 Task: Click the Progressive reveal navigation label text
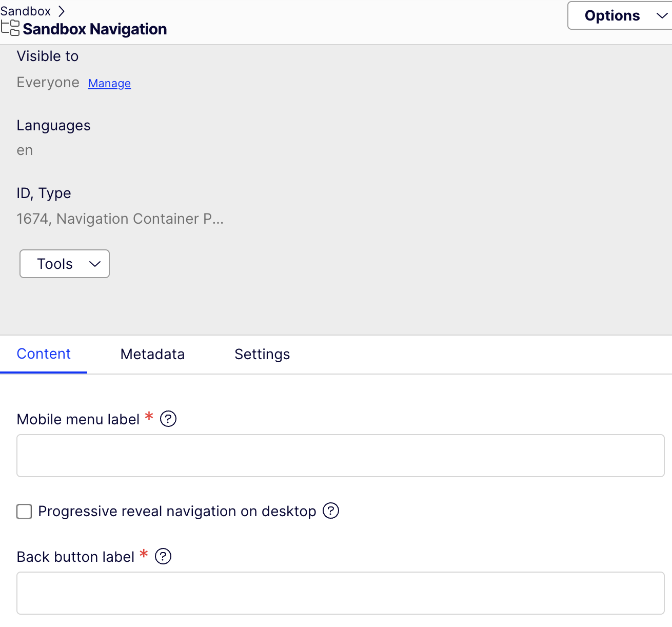(x=177, y=512)
